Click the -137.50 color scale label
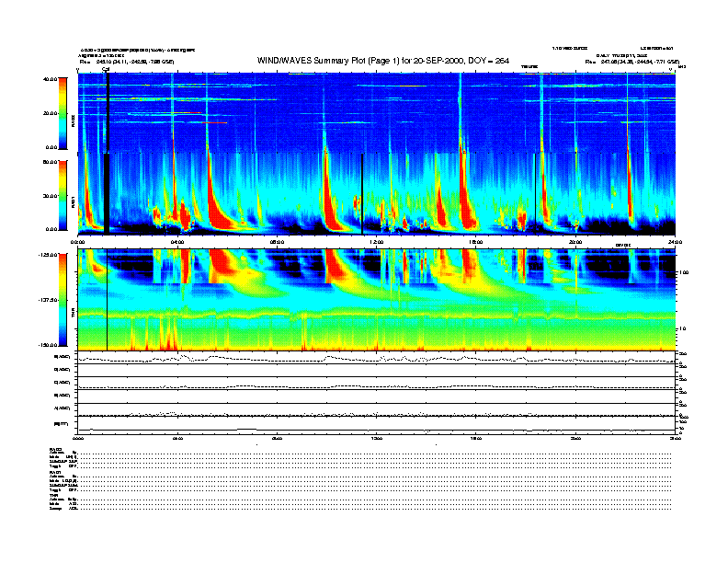This screenshot has height=563, width=728. point(48,300)
